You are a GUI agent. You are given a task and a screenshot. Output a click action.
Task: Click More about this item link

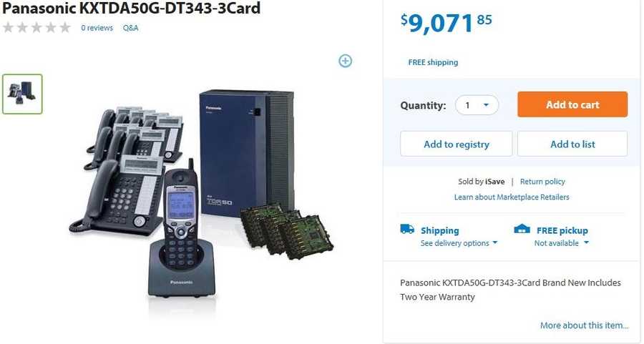tap(584, 325)
